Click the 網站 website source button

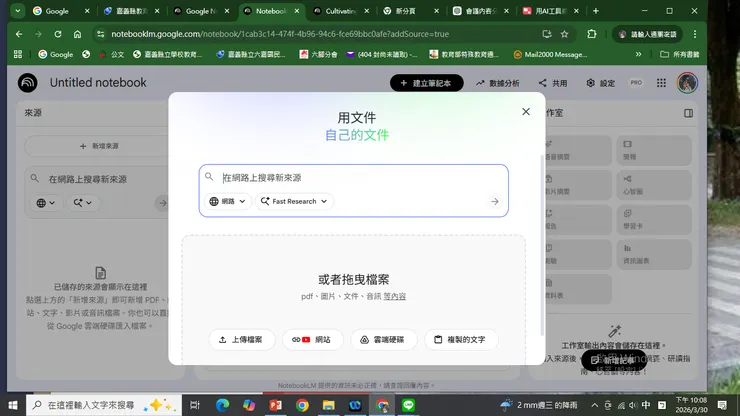click(x=312, y=340)
